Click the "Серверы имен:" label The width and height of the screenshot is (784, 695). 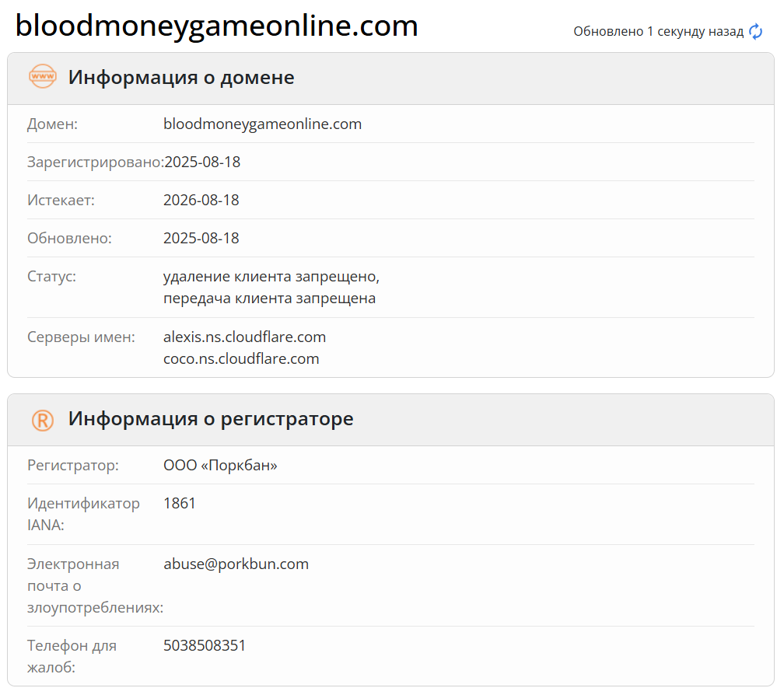pyautogui.click(x=81, y=337)
